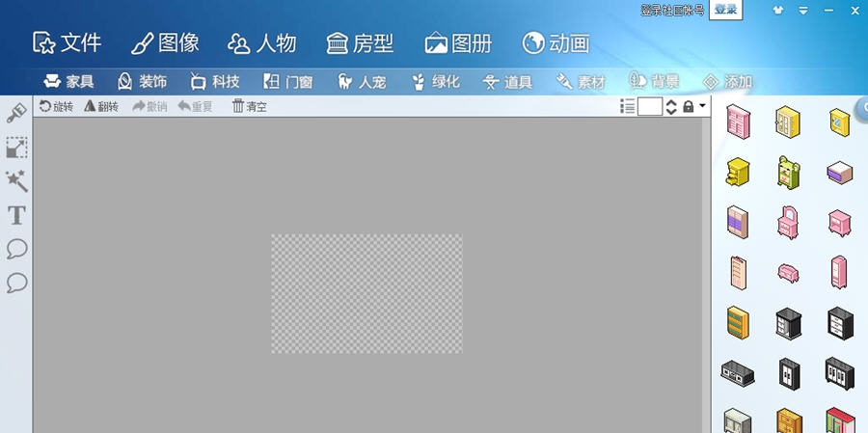Select the upper speech bubble tool
This screenshot has width=868, height=433.
pyautogui.click(x=16, y=249)
